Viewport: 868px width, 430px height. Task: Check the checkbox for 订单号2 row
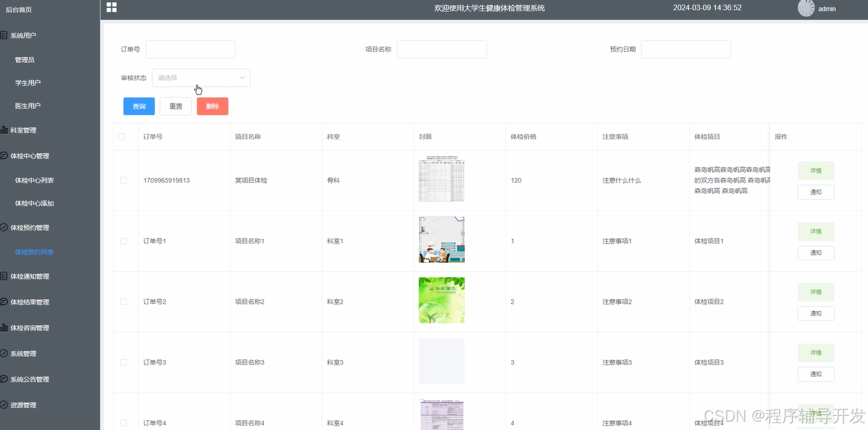124,302
